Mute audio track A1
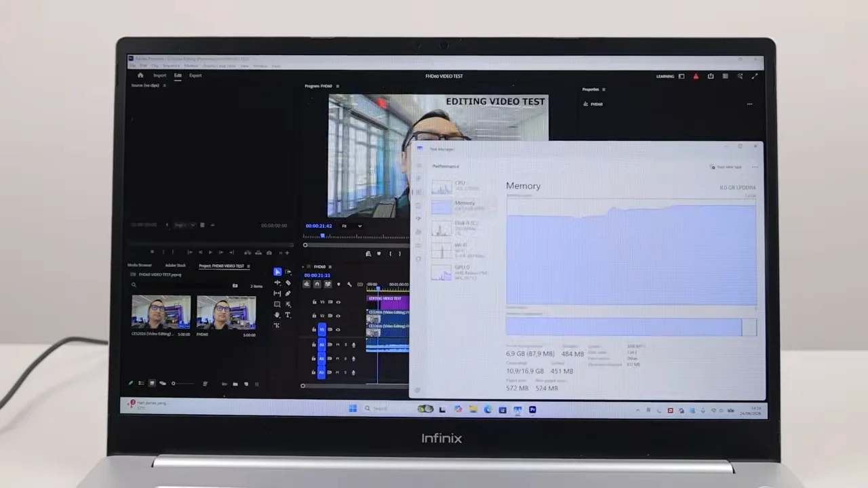This screenshot has width=868, height=488. coord(338,344)
